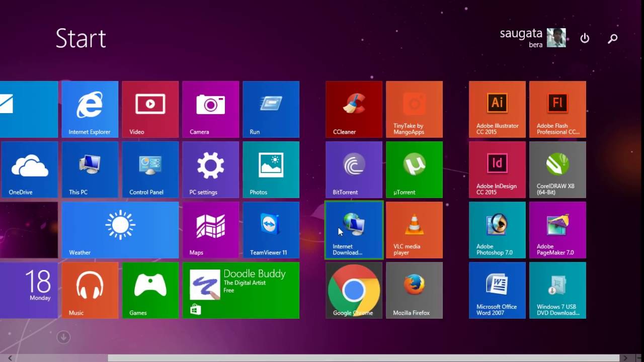
Task: Launch Google Chrome
Action: tap(354, 290)
